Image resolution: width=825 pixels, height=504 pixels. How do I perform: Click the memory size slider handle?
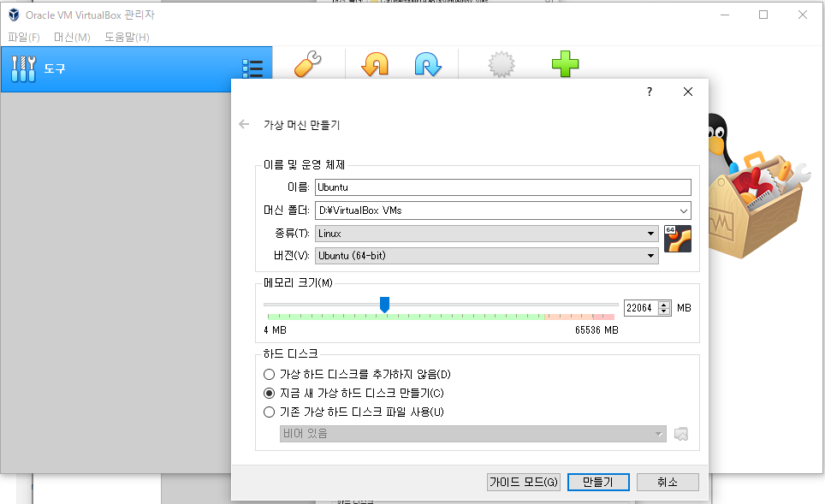point(384,305)
